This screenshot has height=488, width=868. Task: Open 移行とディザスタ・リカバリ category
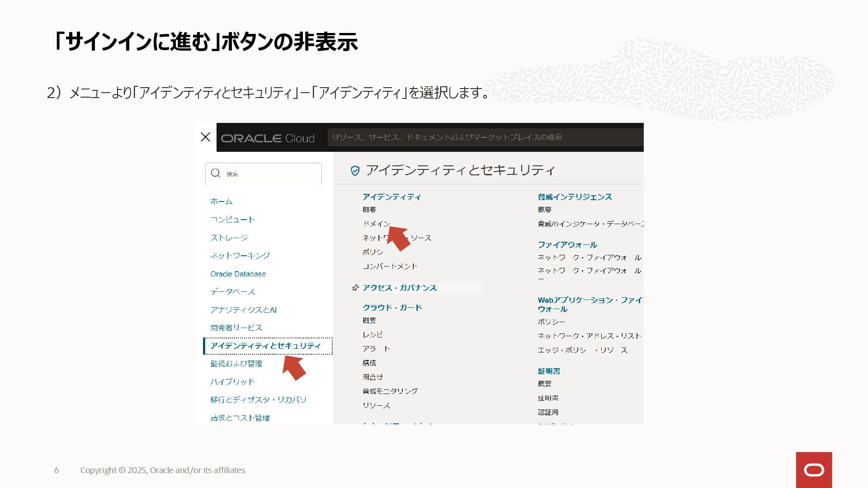(259, 400)
